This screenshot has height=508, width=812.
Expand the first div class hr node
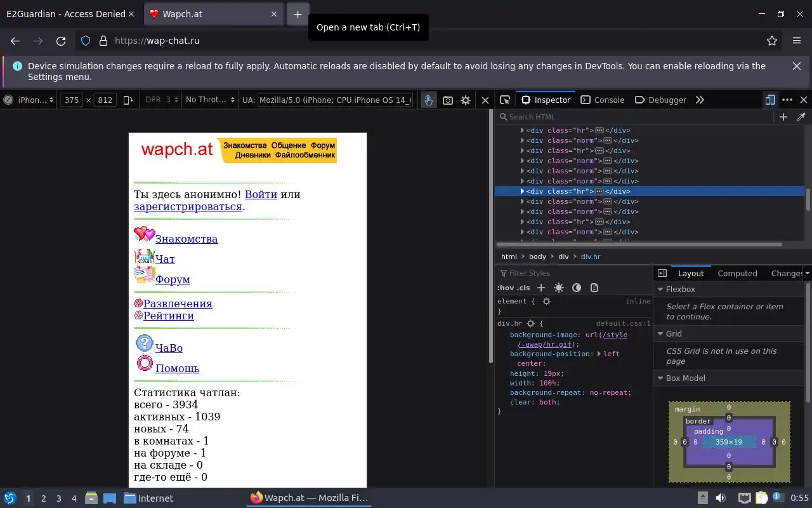[x=522, y=130]
